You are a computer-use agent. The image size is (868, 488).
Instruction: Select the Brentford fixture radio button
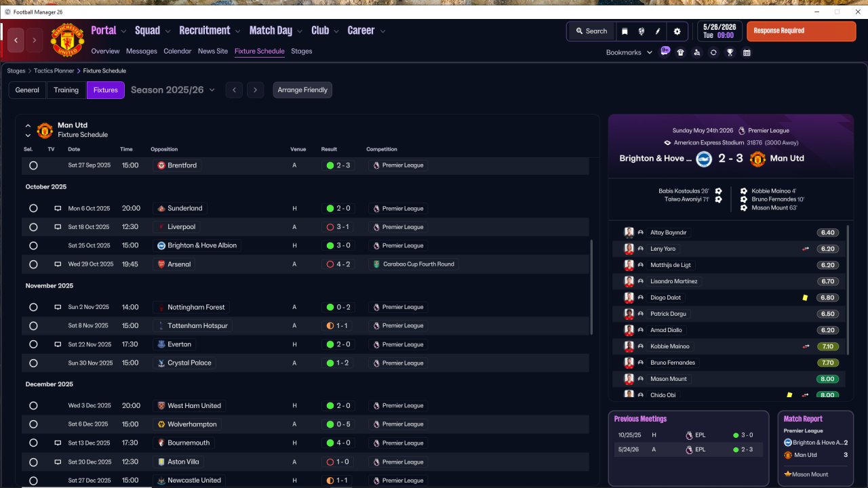tap(33, 165)
